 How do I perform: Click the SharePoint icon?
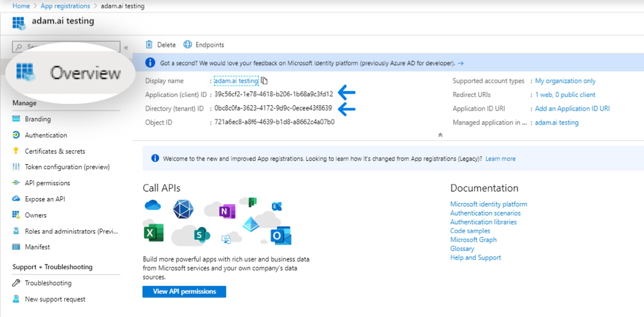202,235
